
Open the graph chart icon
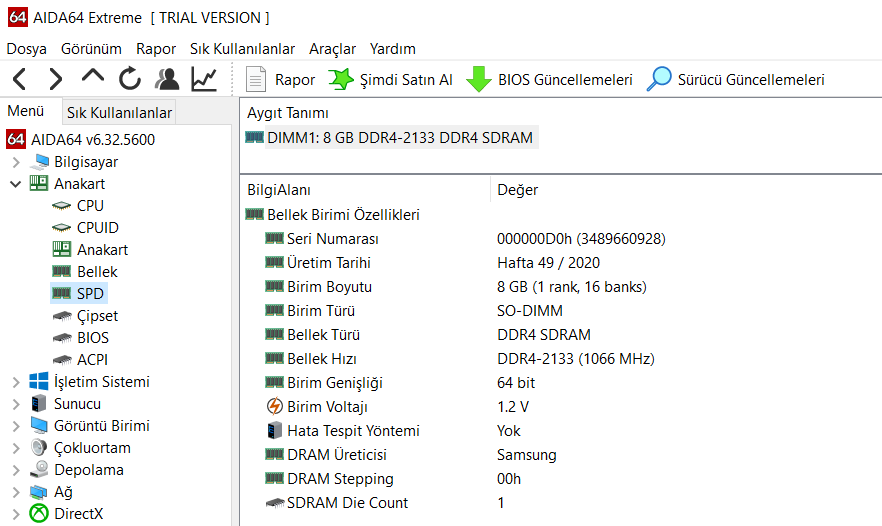click(x=204, y=79)
